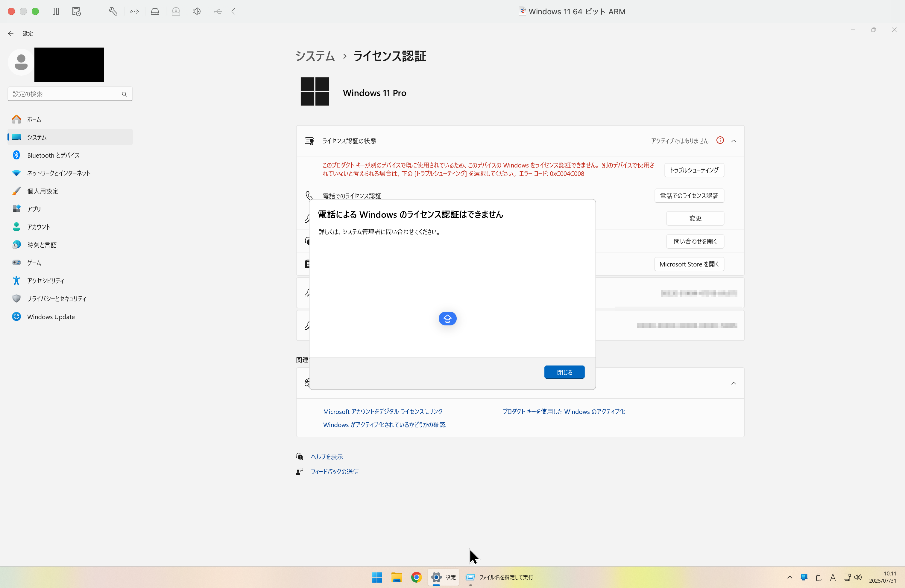Click the blue upload icon in the dialog

point(447,319)
